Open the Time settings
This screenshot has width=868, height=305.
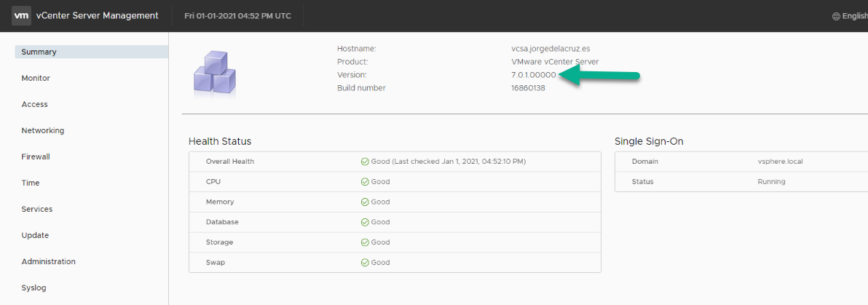(31, 183)
